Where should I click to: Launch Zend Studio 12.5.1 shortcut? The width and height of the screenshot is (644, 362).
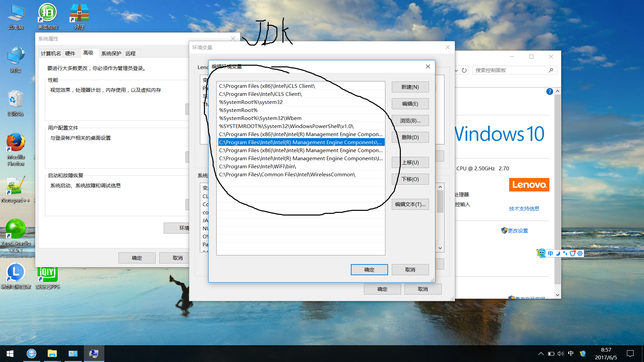point(16,235)
